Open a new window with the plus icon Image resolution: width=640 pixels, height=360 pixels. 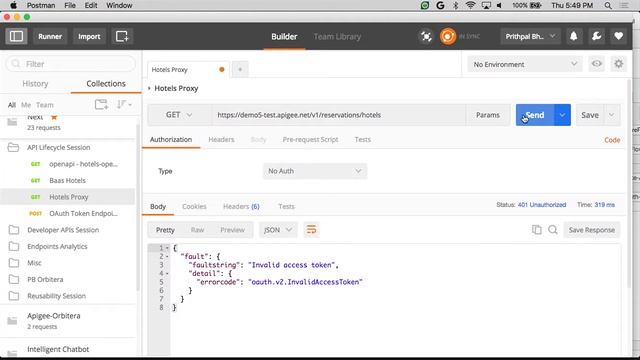pos(122,36)
